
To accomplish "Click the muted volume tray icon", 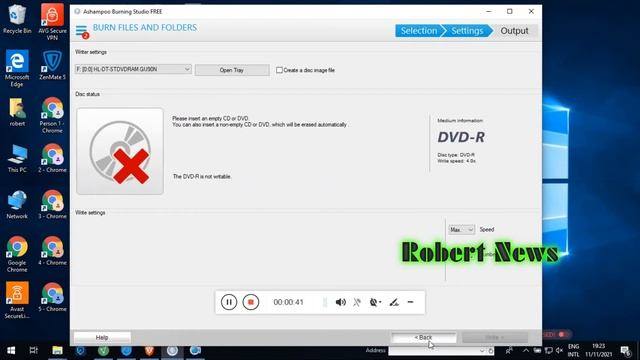I will click(x=560, y=351).
